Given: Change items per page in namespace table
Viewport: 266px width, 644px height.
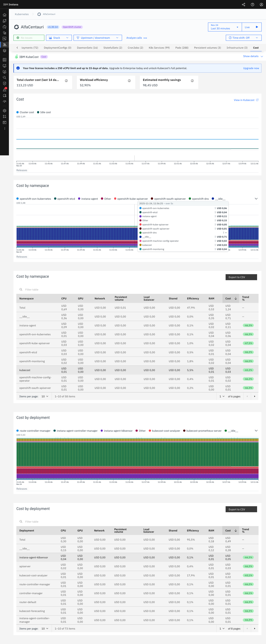Looking at the screenshot, I should click(45, 396).
